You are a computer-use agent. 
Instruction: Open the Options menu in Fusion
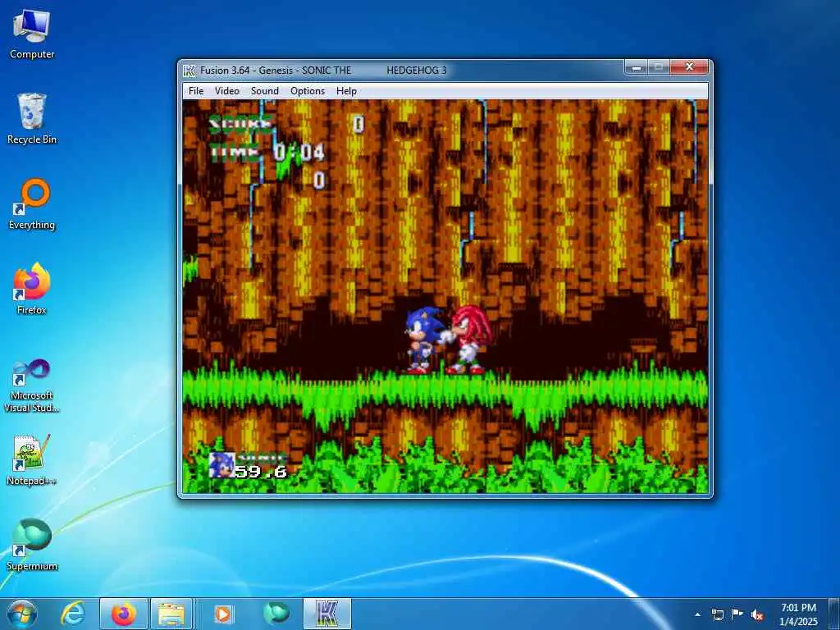(x=308, y=91)
